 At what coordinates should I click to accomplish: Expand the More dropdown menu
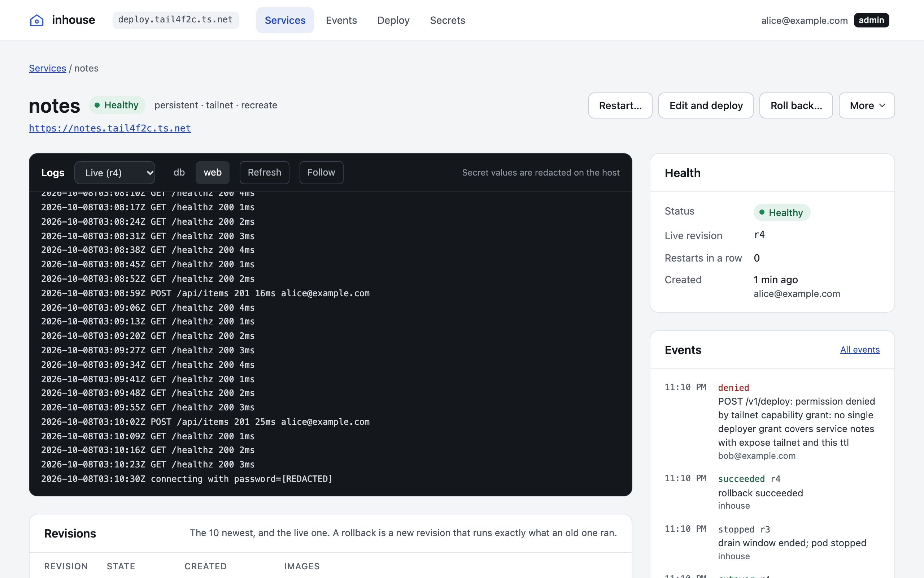[x=866, y=105]
